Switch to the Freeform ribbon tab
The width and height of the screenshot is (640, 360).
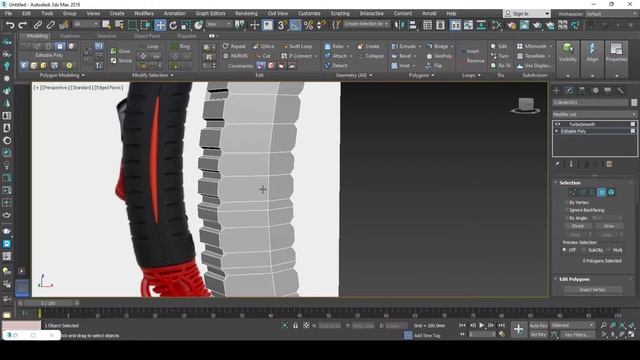pos(70,36)
